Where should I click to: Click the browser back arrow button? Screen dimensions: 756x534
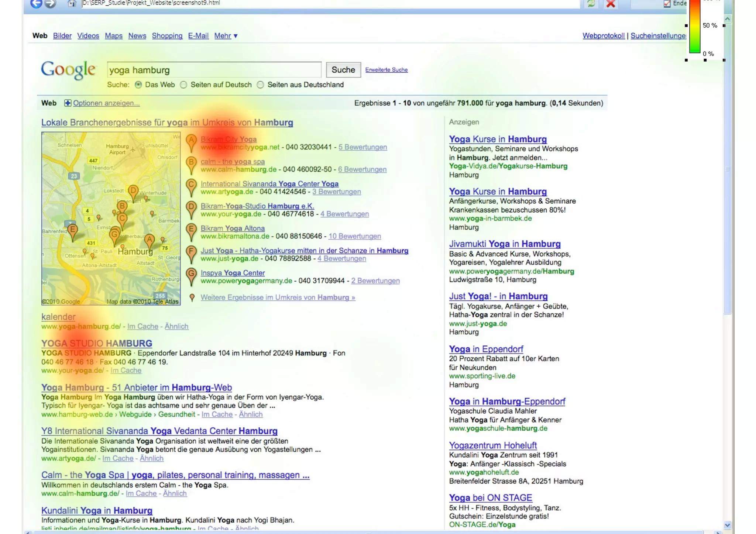(x=36, y=4)
